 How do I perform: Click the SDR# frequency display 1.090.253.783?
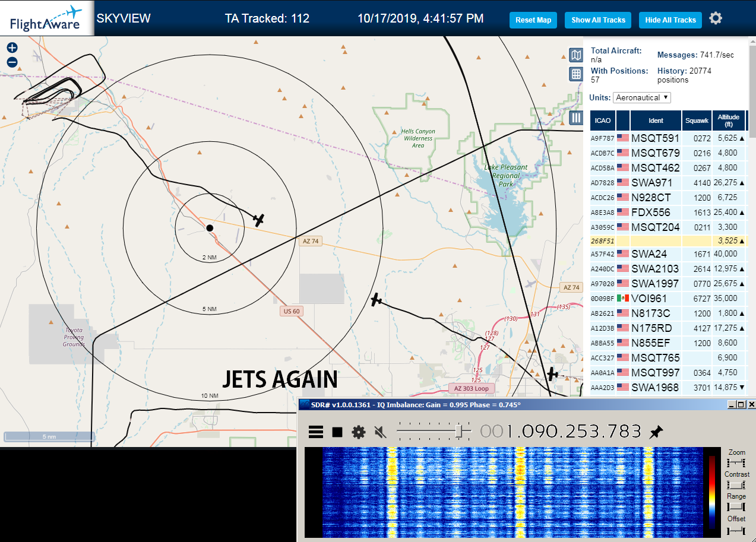click(x=560, y=432)
